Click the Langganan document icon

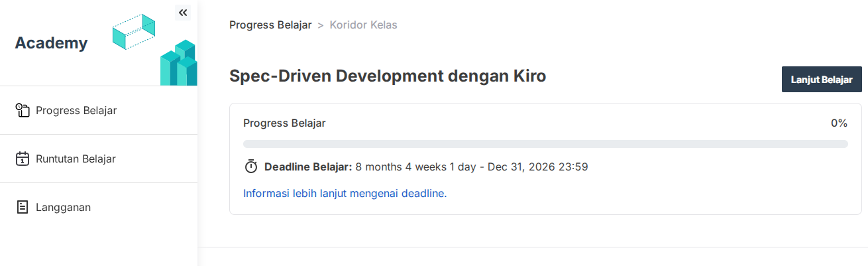pos(23,207)
